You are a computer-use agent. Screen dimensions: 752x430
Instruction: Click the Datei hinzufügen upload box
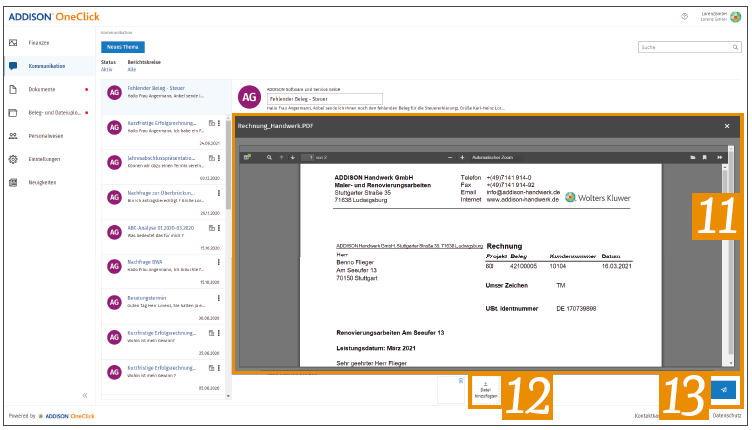coord(486,390)
